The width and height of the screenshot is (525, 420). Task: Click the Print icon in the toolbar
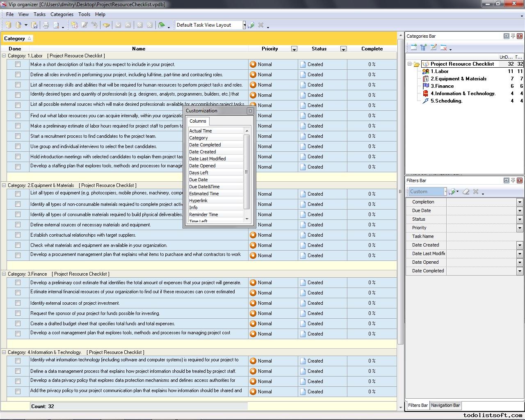pos(46,25)
